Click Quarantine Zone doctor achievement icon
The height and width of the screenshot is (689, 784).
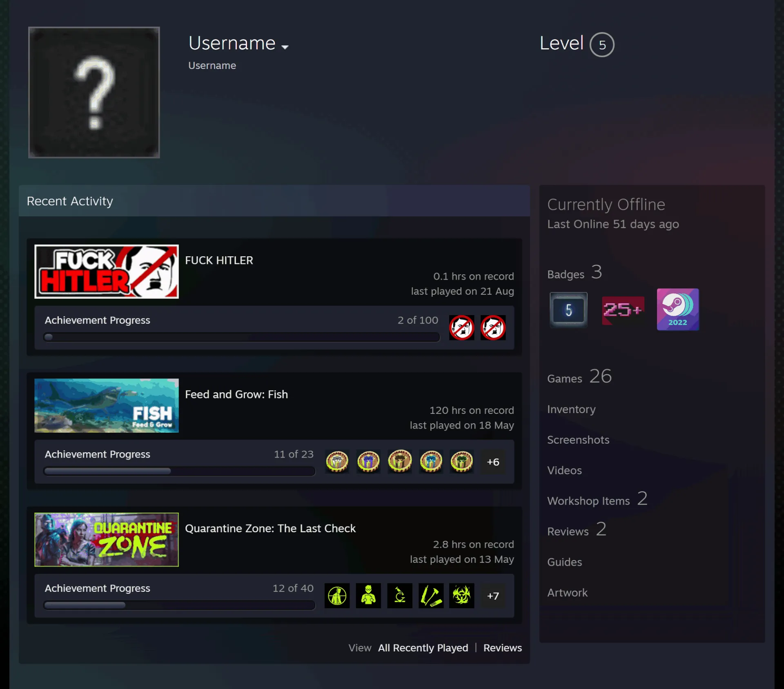(368, 596)
